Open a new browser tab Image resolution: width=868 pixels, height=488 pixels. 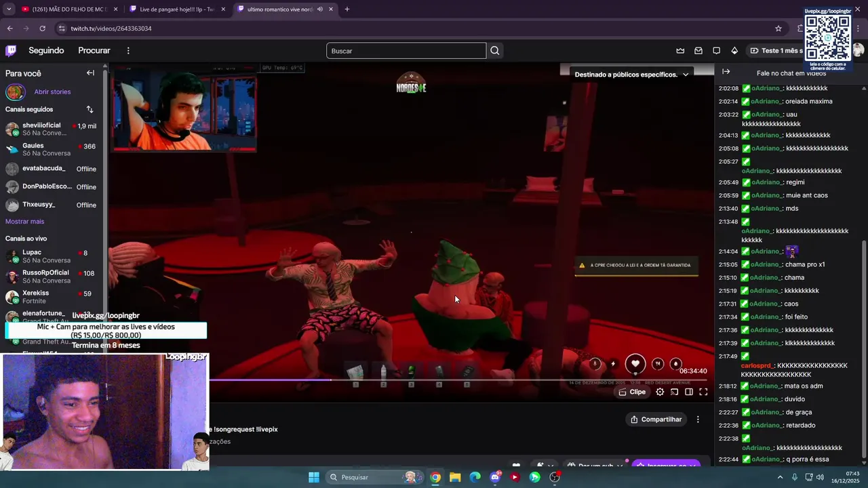[x=347, y=9]
